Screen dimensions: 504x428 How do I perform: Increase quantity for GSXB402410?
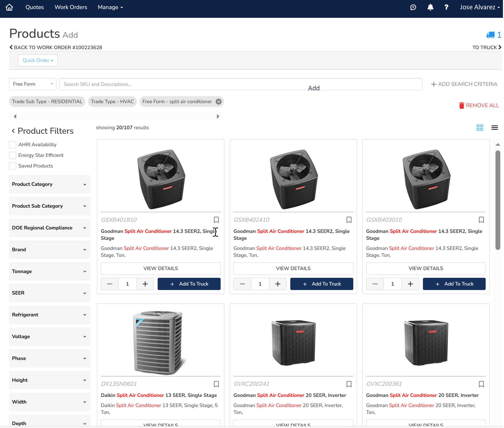click(278, 284)
